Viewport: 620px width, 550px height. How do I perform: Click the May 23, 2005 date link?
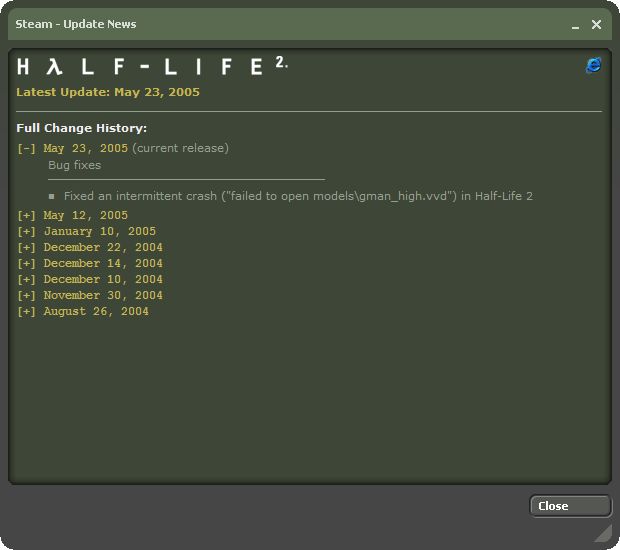[86, 148]
